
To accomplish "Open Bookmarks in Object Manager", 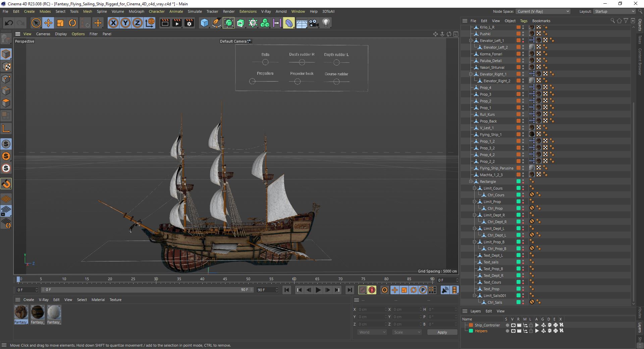I will (541, 21).
